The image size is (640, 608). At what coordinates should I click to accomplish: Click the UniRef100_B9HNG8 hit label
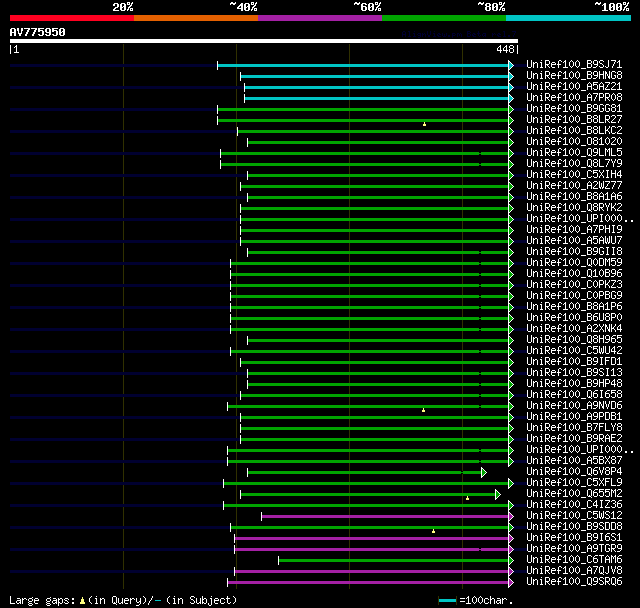(574, 75)
